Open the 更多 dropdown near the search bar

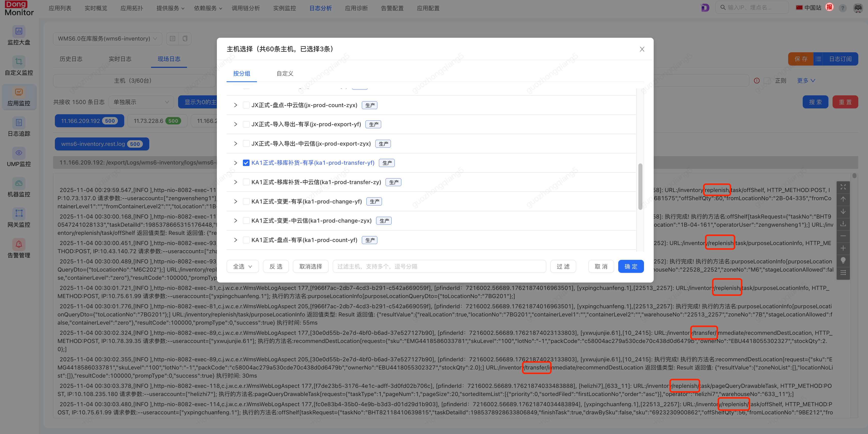coord(806,81)
